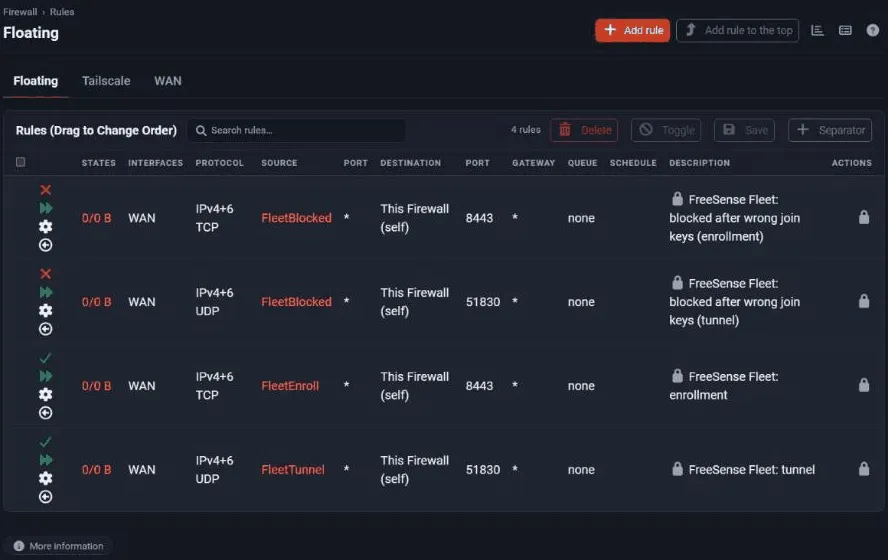The width and height of the screenshot is (888, 560).
Task: Click the Gateway column header
Action: click(533, 163)
